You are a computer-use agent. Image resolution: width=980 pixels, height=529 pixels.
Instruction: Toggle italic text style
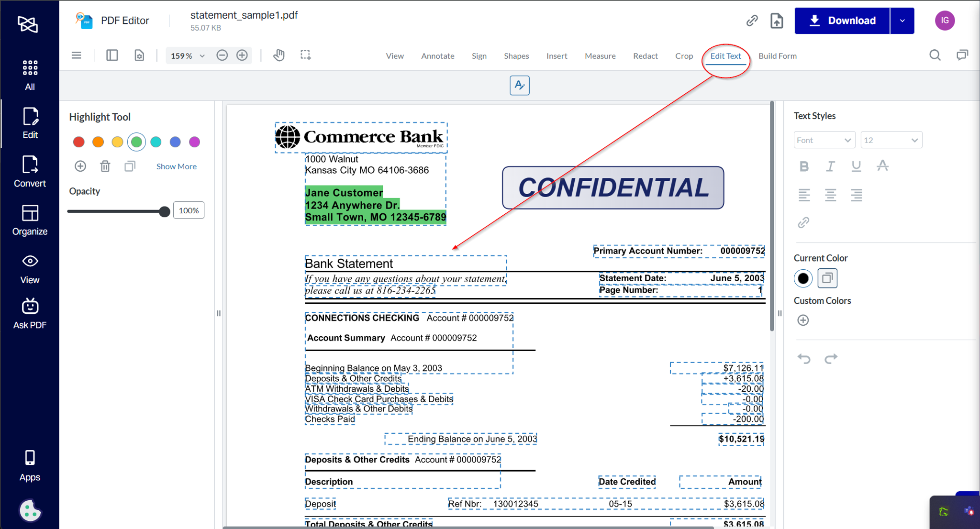click(830, 166)
